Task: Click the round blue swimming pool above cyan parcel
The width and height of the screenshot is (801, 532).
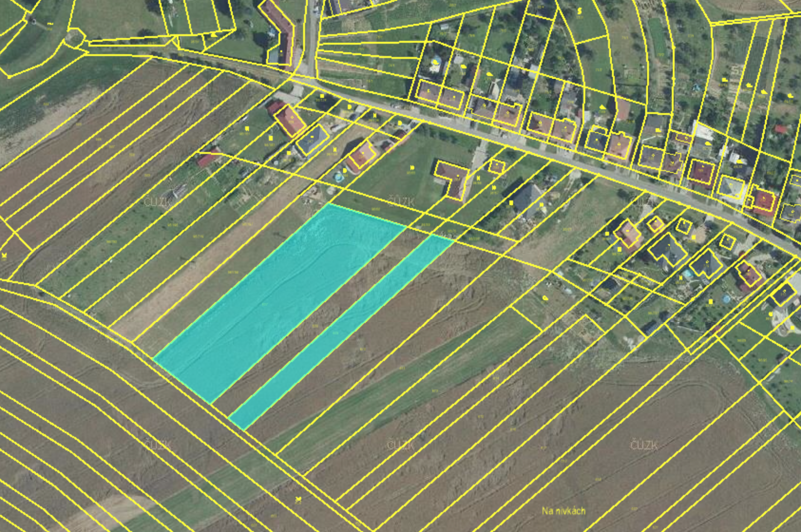Action: pyautogui.click(x=339, y=178)
